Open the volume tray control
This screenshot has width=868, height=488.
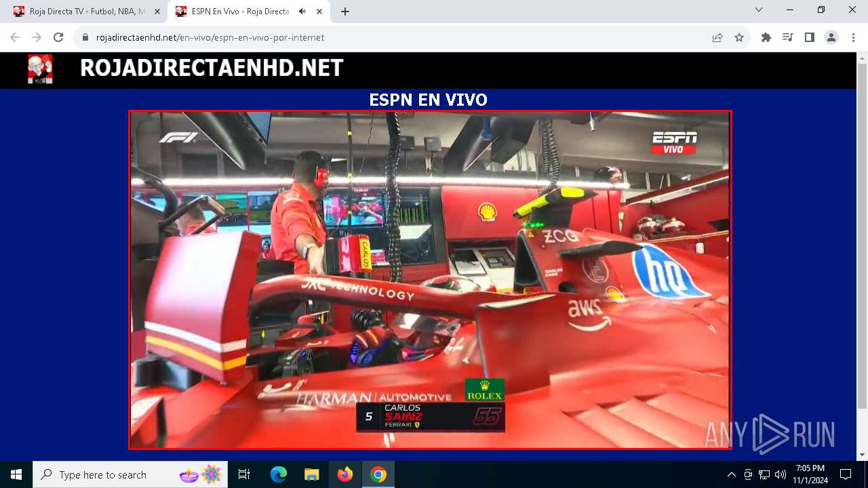[x=781, y=474]
